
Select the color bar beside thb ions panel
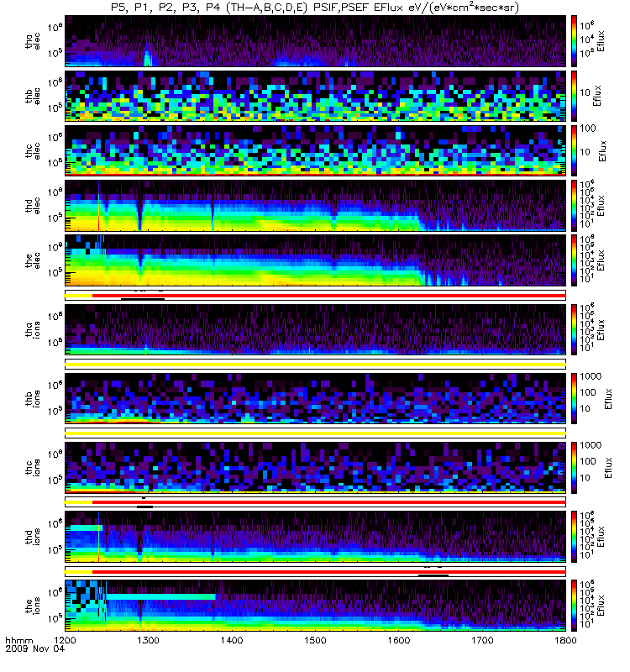pos(574,398)
